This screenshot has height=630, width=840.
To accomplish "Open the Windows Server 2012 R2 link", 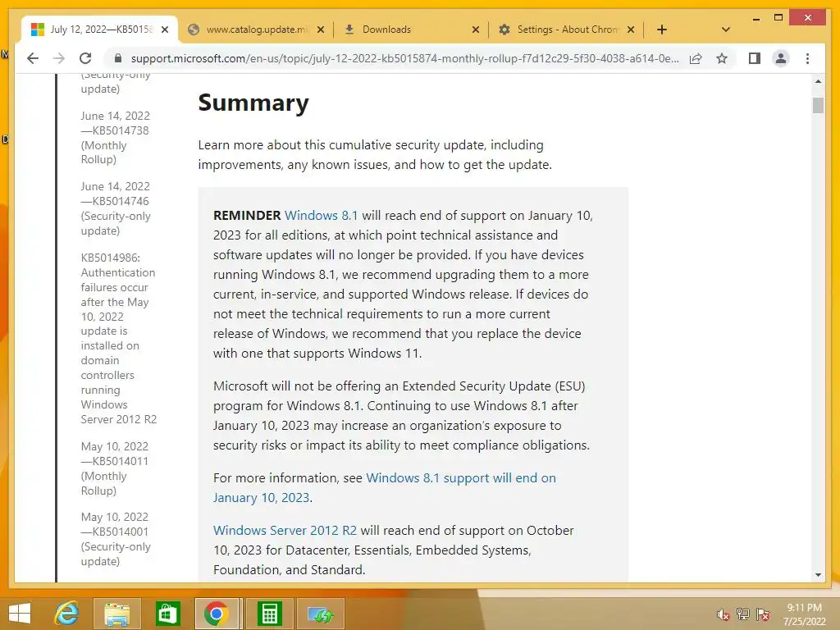I will pyautogui.click(x=285, y=531).
